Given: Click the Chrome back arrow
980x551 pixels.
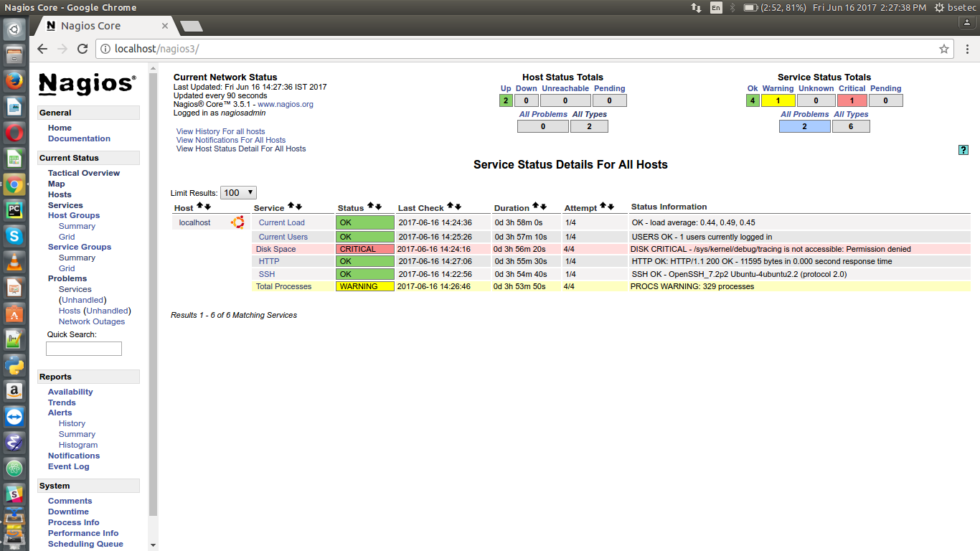Looking at the screenshot, I should 42,49.
